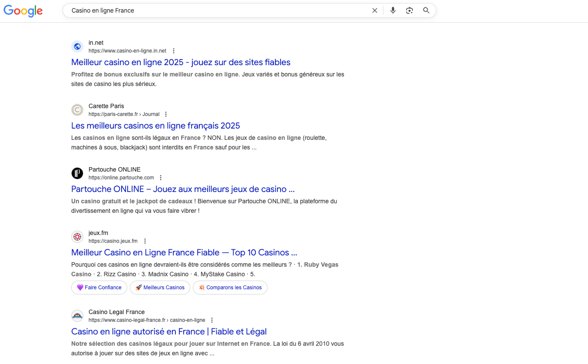Click the Partouche ONLINE favicon
Viewport: 588px width, 364px height.
tap(77, 173)
